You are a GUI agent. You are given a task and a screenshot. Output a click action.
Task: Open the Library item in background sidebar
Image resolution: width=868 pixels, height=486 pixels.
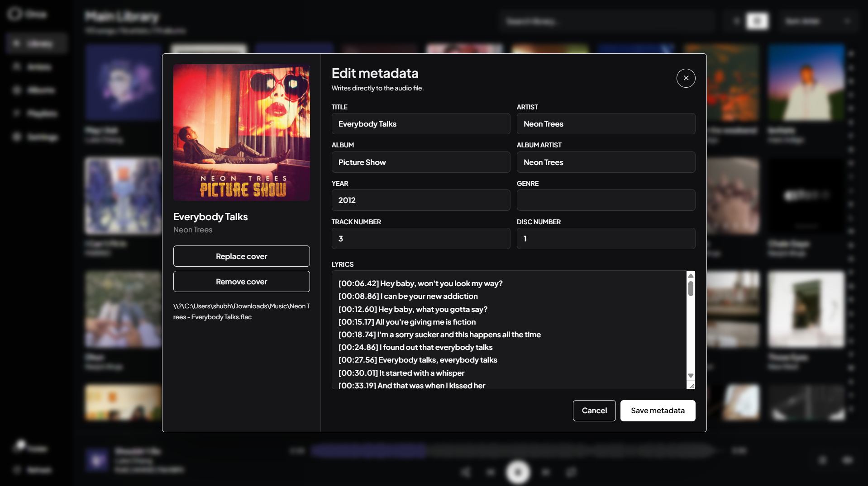click(x=37, y=44)
